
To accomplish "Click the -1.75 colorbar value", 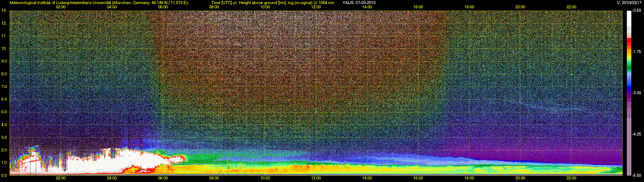I will (x=636, y=52).
